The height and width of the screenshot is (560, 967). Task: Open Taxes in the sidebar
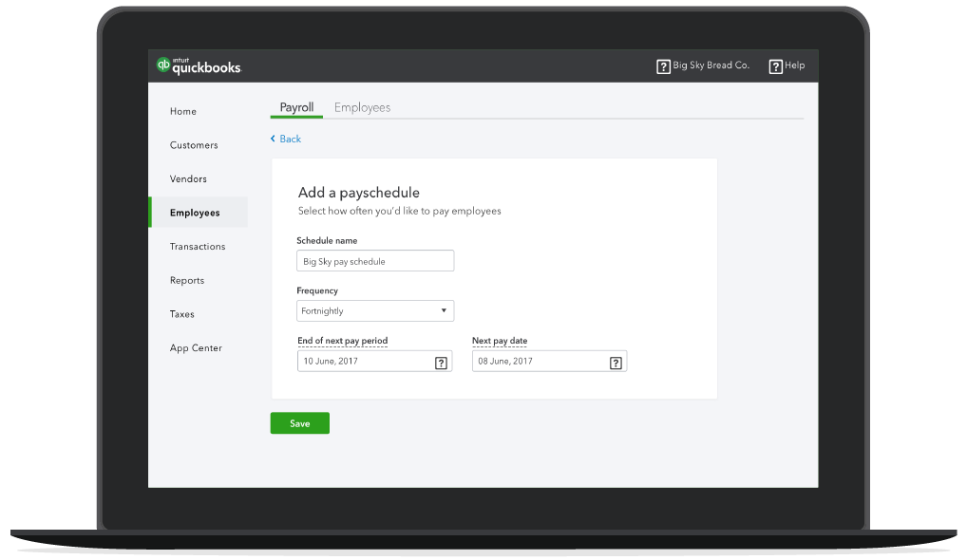coord(181,314)
